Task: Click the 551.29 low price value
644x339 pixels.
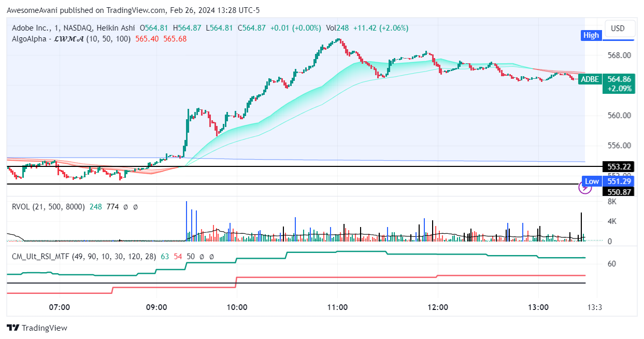Action: 619,181
